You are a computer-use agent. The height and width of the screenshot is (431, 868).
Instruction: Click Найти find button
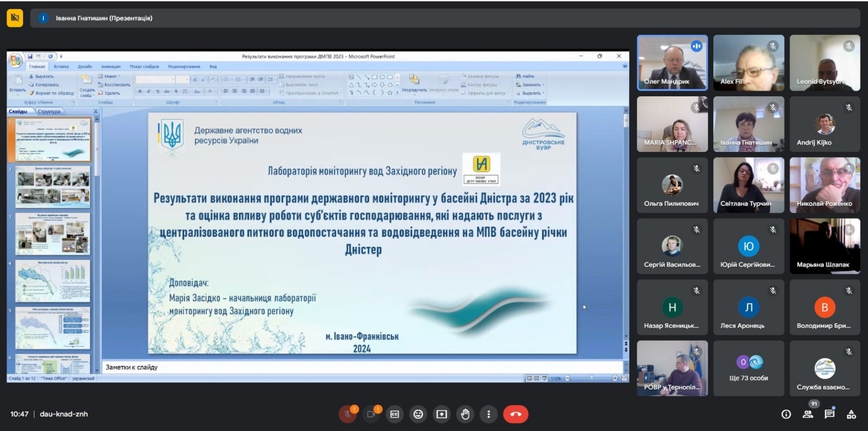click(x=525, y=77)
